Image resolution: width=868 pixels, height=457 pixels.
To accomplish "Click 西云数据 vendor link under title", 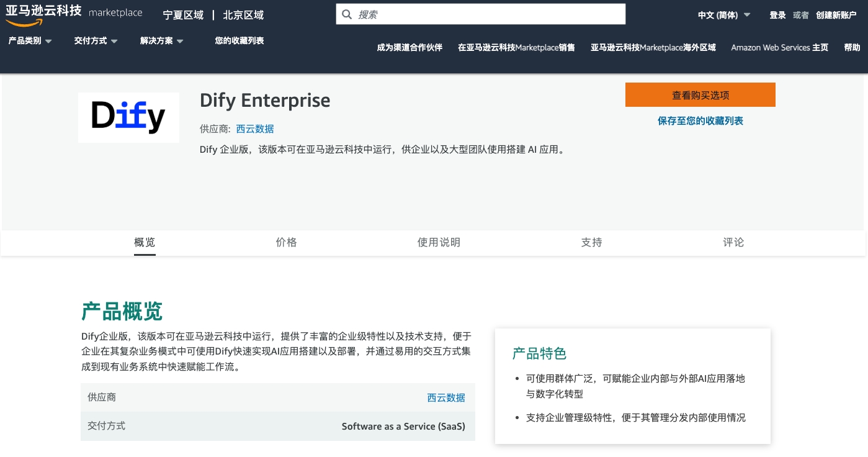I will click(x=255, y=129).
